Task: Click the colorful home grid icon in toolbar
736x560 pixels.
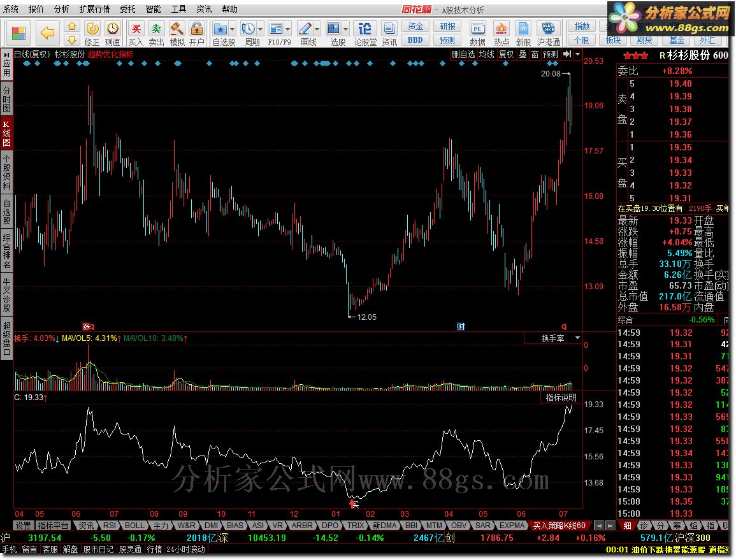Action: pos(18,33)
